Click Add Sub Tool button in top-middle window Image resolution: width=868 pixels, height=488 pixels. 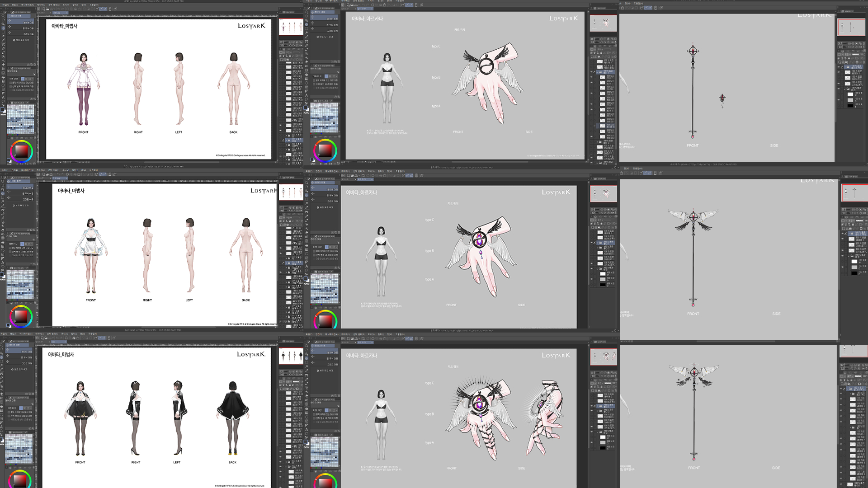(325, 37)
